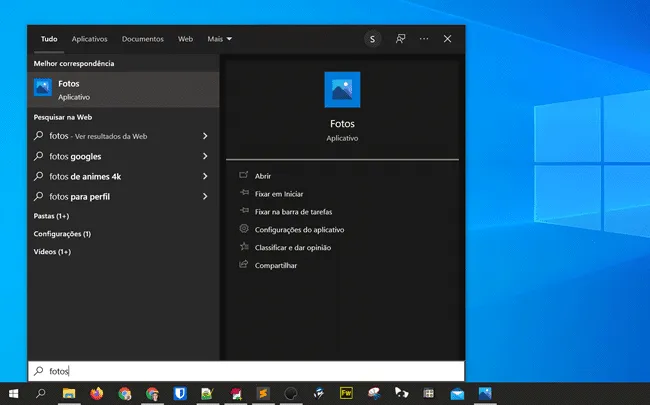650x405 pixels.
Task: Click the S user account avatar
Action: click(372, 39)
